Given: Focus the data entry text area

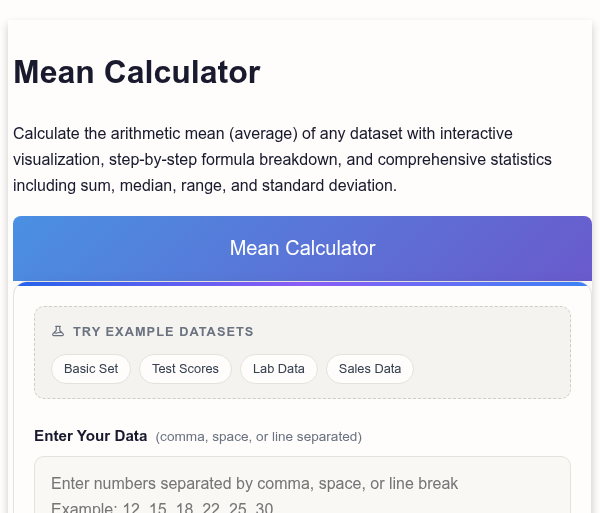Looking at the screenshot, I should (x=302, y=485).
